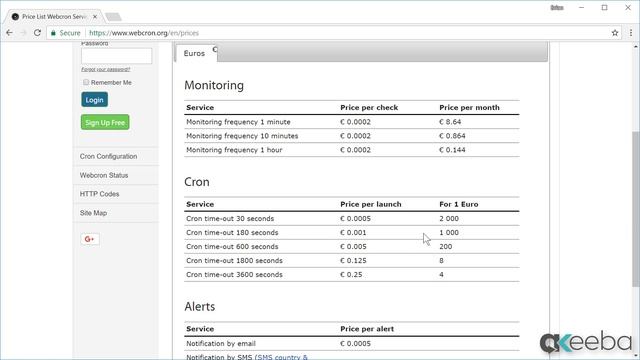Screen dimensions: 640x360
Task: Open a new browser tab
Action: [113, 17]
